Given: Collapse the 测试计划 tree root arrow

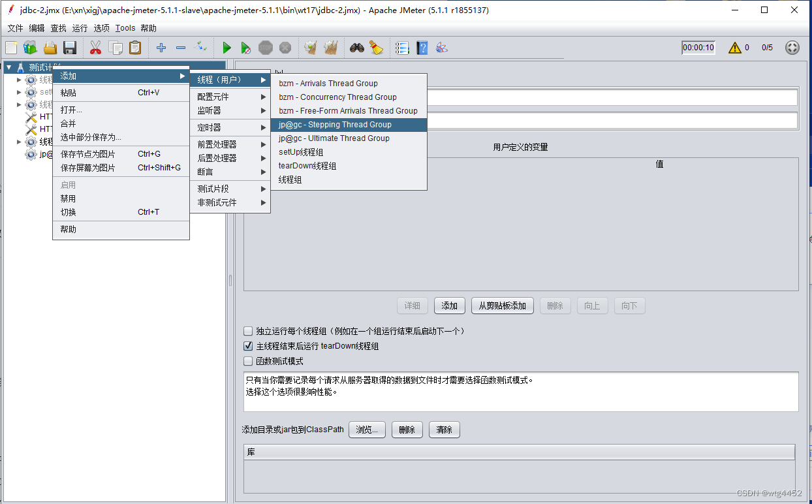Looking at the screenshot, I should coord(9,67).
